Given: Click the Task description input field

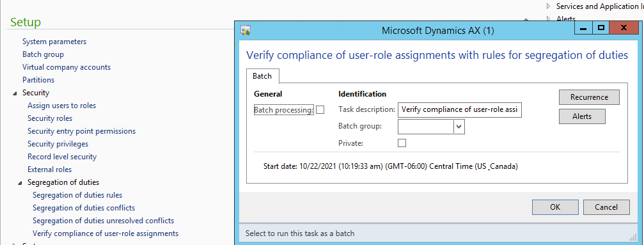Looking at the screenshot, I should 460,110.
